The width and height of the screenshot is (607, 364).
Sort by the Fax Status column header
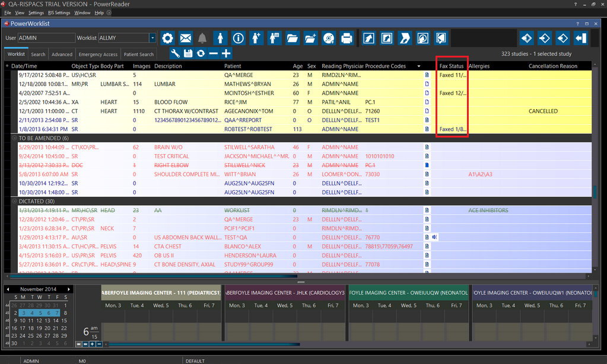click(452, 66)
